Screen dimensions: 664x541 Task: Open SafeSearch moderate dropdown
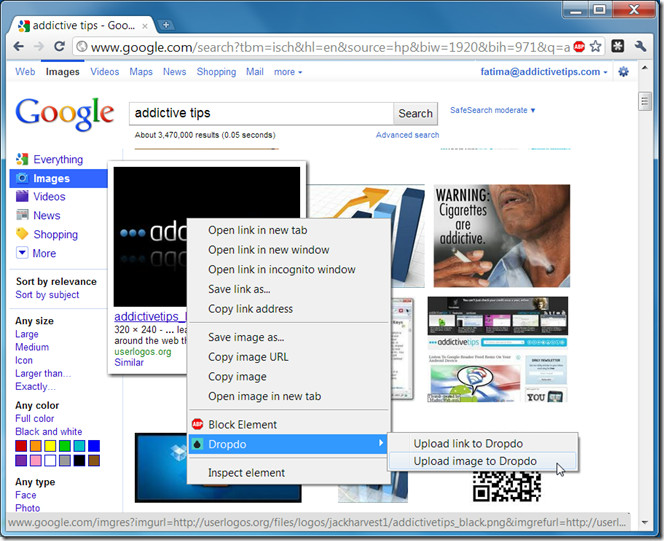pos(492,110)
